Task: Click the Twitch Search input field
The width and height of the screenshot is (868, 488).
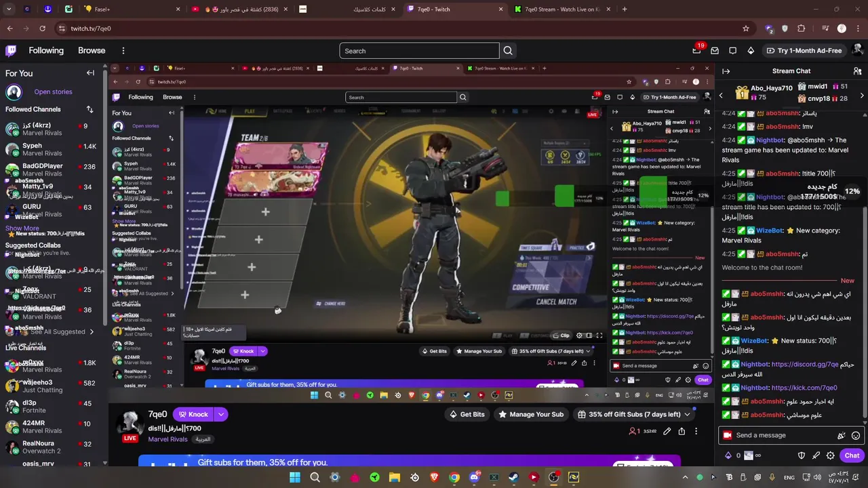Action: [419, 51]
